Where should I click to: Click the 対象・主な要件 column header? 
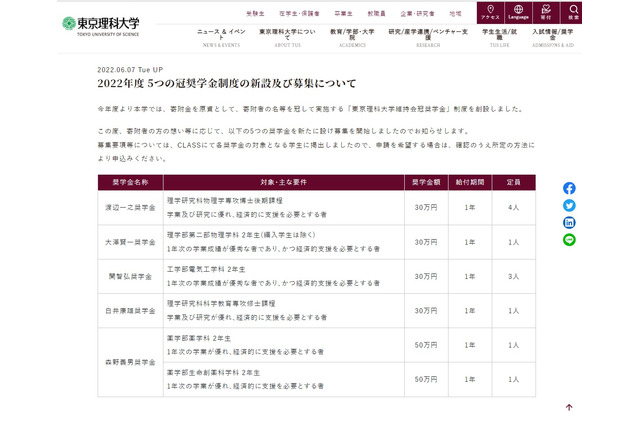coord(284,182)
